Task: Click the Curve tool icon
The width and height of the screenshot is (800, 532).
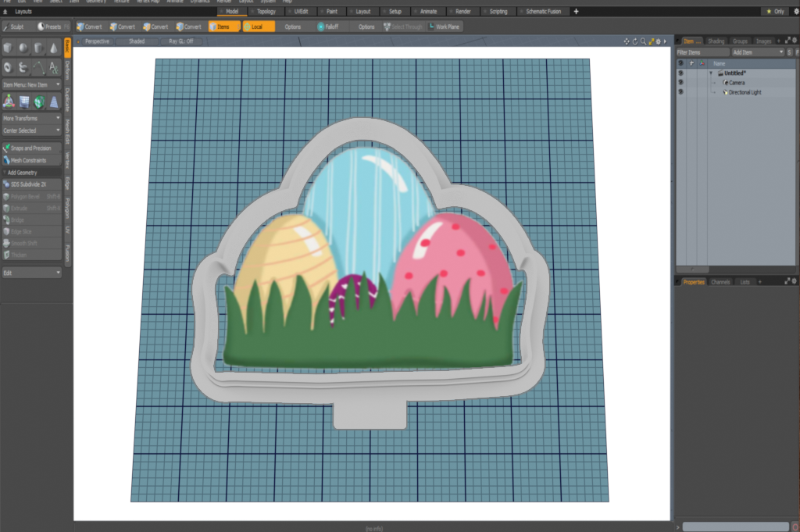Action: tap(38, 68)
